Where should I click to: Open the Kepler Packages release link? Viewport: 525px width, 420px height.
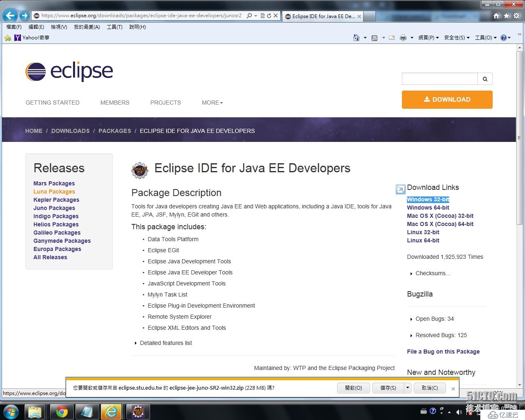[56, 200]
